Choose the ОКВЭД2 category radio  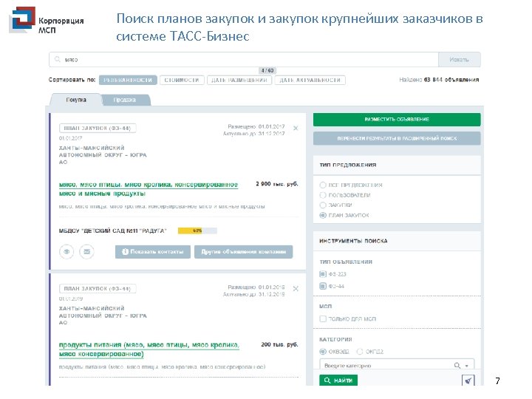(x=323, y=352)
